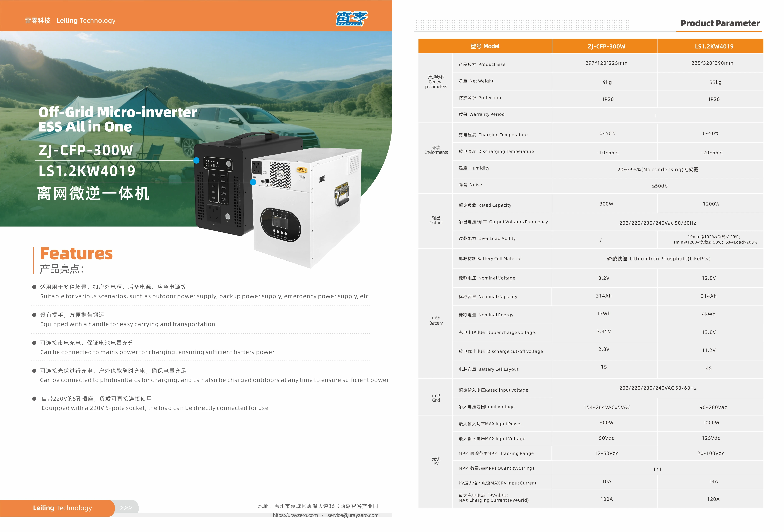Screen dimensions: 784x532
Task: Open the https://urayzero.com link
Action: coord(295,515)
